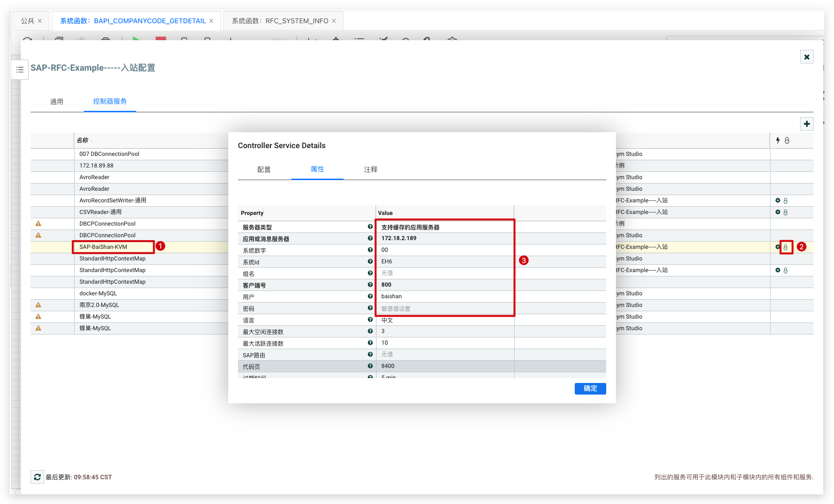
Task: Open the 注释 tab in details dialog
Action: [x=371, y=169]
